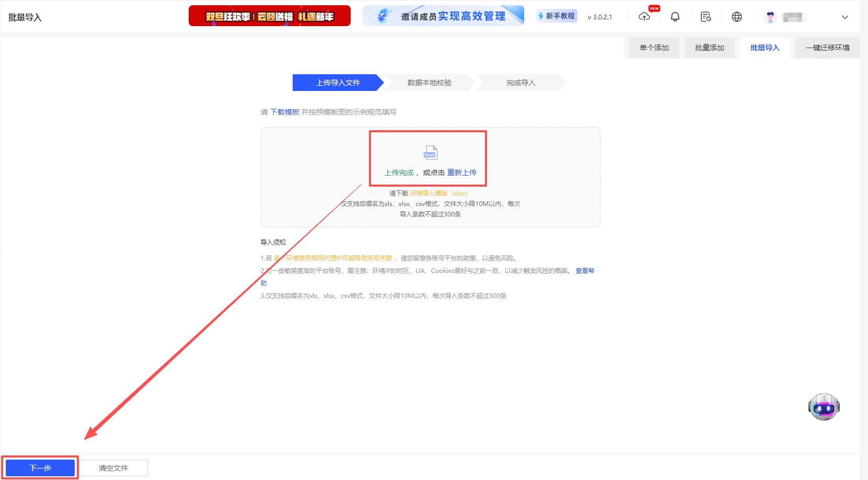Open the cloud upload icon with NEW badge
Viewport: 868px width, 480px height.
tap(644, 16)
